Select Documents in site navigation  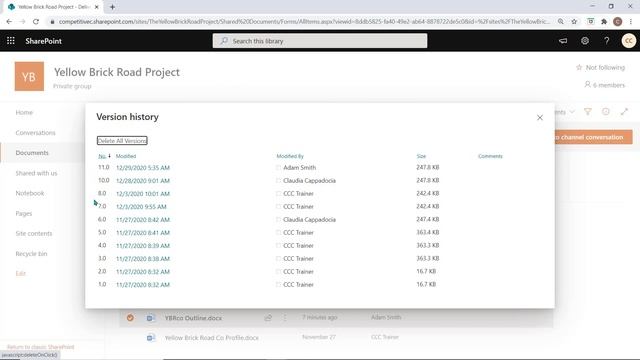(x=32, y=153)
